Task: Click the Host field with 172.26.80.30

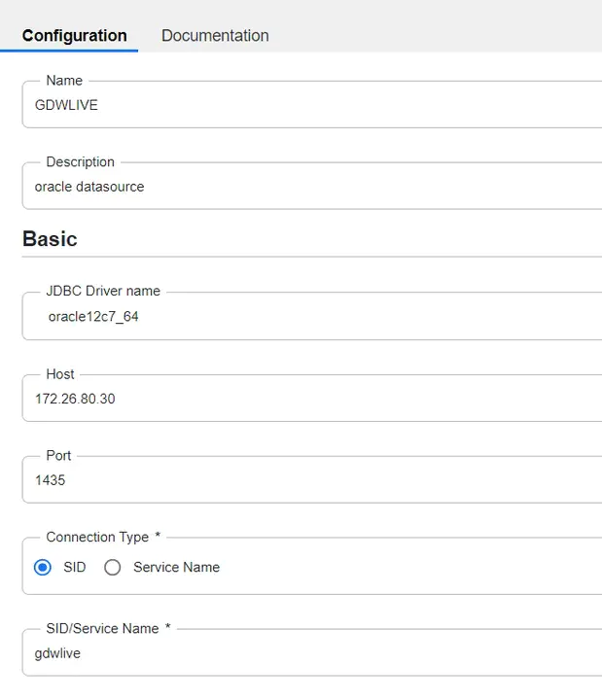Action: 311,400
